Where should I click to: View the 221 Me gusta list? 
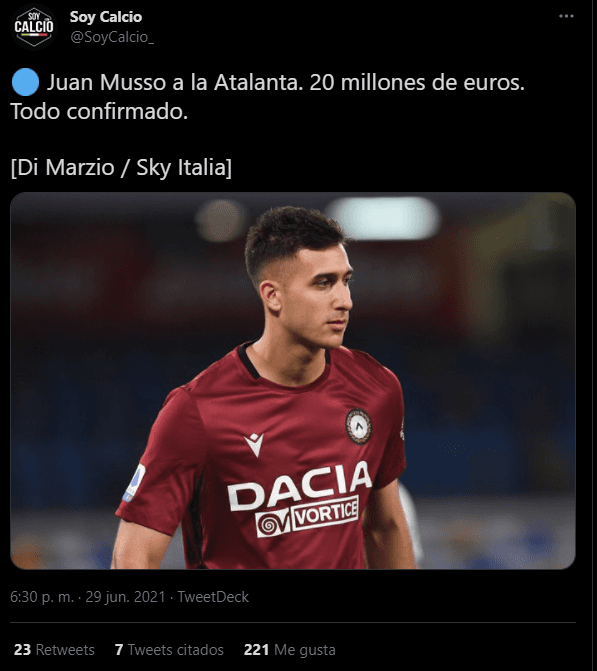pos(289,650)
